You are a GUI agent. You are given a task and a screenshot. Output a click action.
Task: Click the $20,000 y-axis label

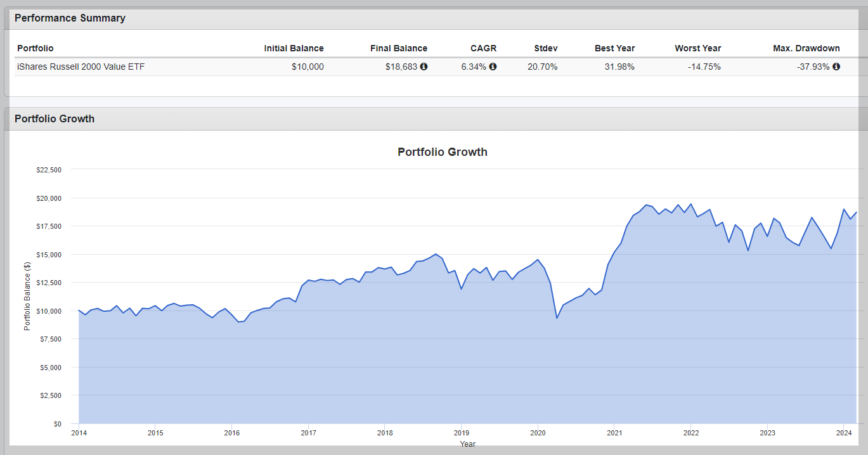49,198
